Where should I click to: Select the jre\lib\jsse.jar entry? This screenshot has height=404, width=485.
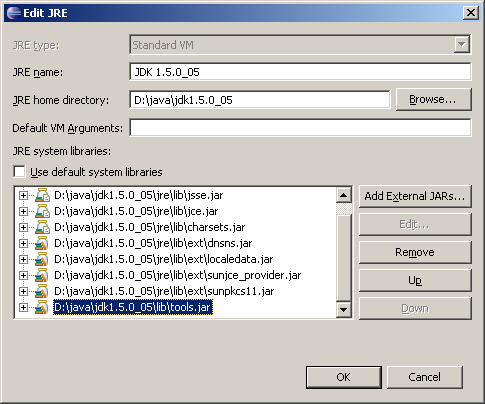[138, 195]
